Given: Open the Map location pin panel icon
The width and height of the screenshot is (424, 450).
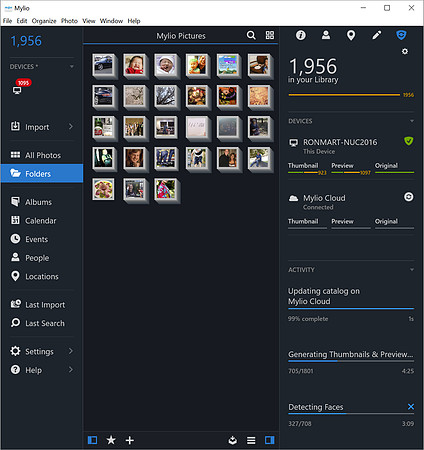Looking at the screenshot, I should click(x=351, y=35).
